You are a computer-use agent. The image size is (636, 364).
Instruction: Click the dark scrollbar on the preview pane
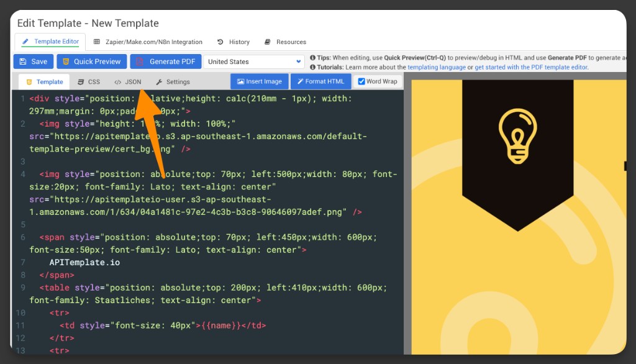tap(627, 165)
